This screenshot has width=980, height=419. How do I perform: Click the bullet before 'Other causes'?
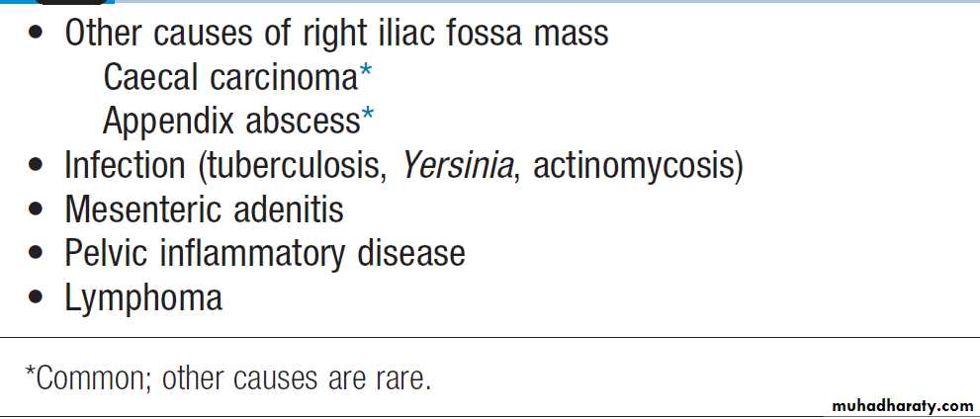click(37, 36)
